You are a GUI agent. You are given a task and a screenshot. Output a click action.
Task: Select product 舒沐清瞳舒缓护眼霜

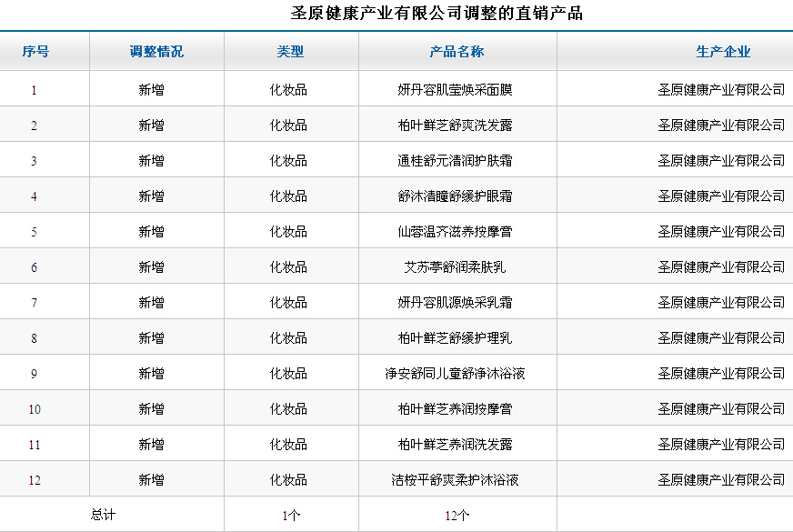[456, 196]
